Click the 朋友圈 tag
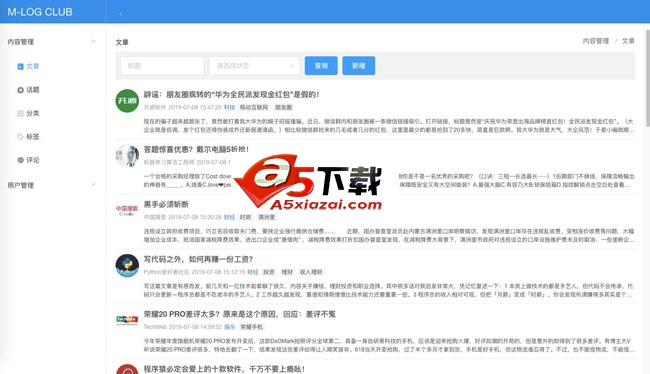 click(x=284, y=107)
